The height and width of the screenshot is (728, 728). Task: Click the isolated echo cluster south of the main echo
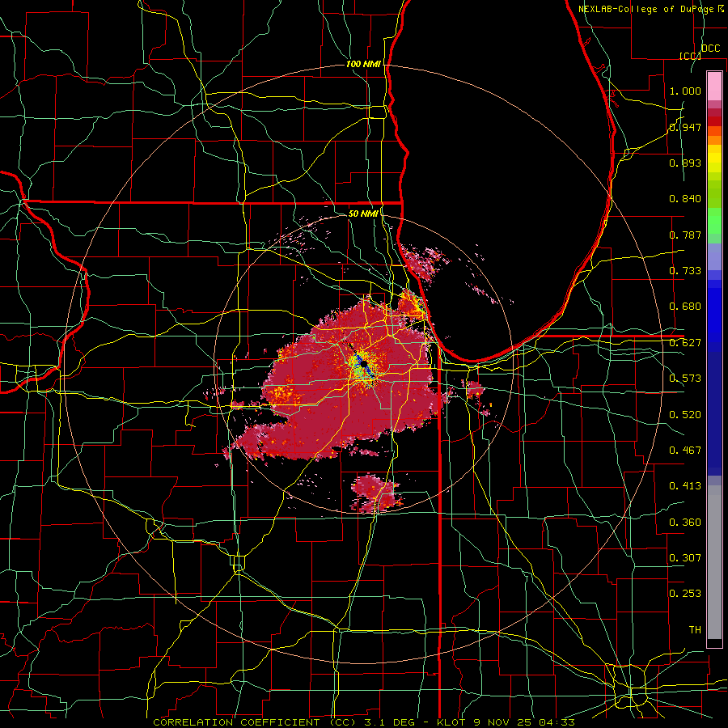(375, 493)
